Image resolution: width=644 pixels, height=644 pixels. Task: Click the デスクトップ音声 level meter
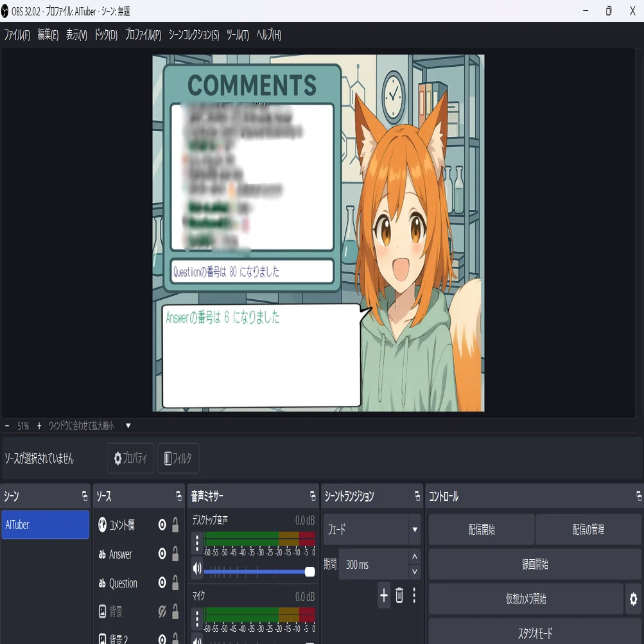(259, 539)
